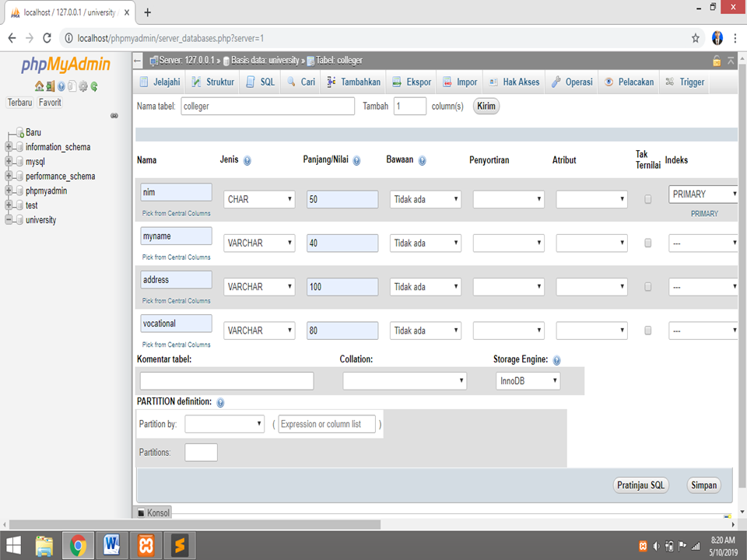Open XAMPP control panel from the taskbar
This screenshot has height=560, width=747.
point(146,545)
